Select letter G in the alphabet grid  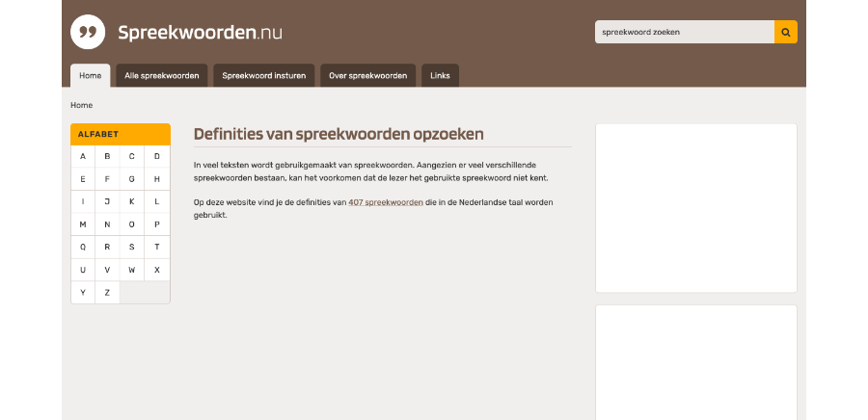[132, 179]
